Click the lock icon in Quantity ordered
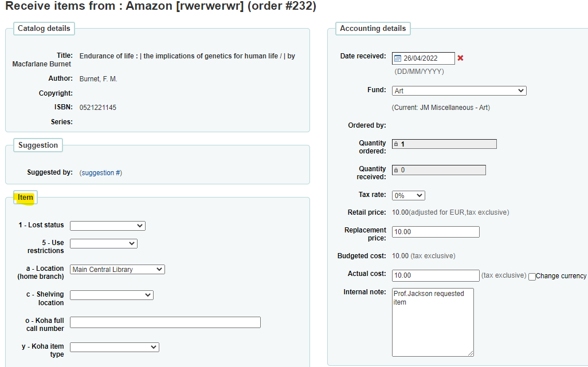The width and height of the screenshot is (588, 367). (x=395, y=144)
